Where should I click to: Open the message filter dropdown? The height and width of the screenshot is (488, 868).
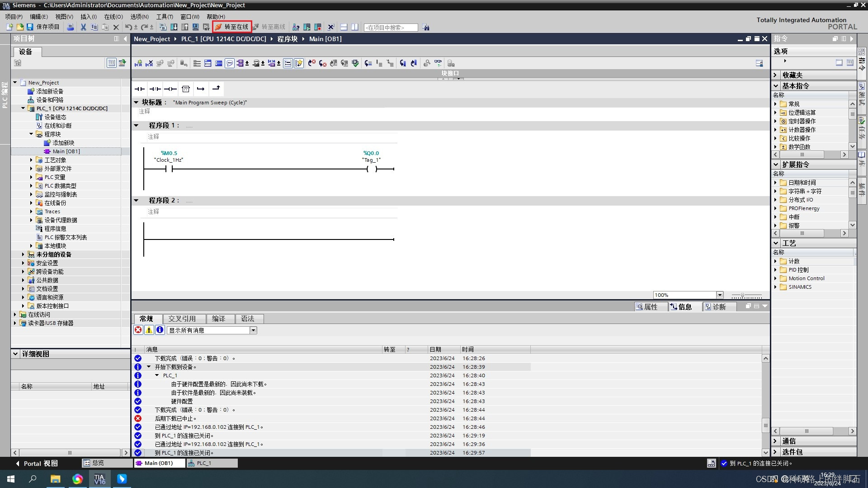click(254, 330)
